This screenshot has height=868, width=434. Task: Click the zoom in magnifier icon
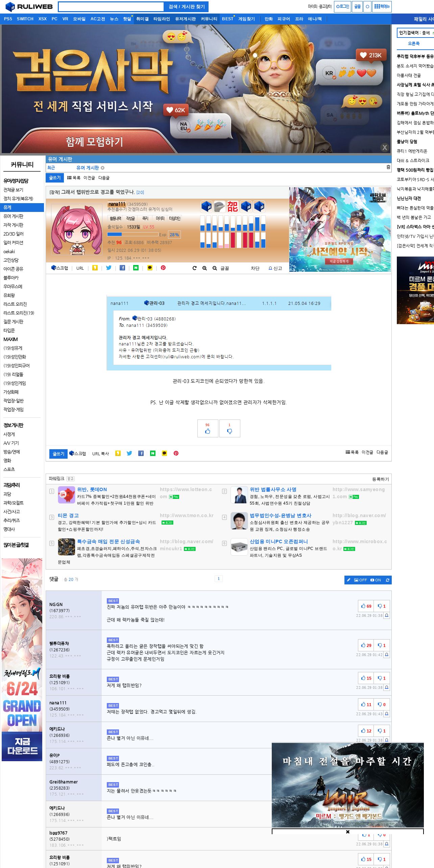pyautogui.click(x=204, y=268)
